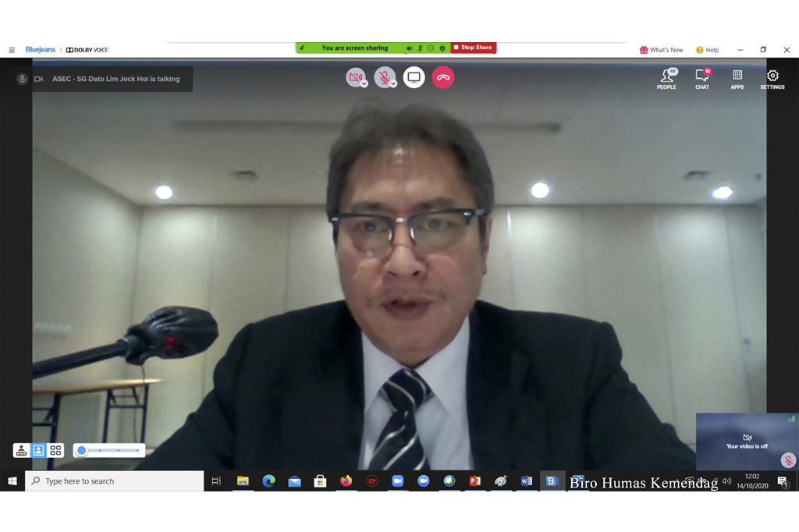This screenshot has height=532, width=799.
Task: Expand microphone options dropdown arrow
Action: 393,84
